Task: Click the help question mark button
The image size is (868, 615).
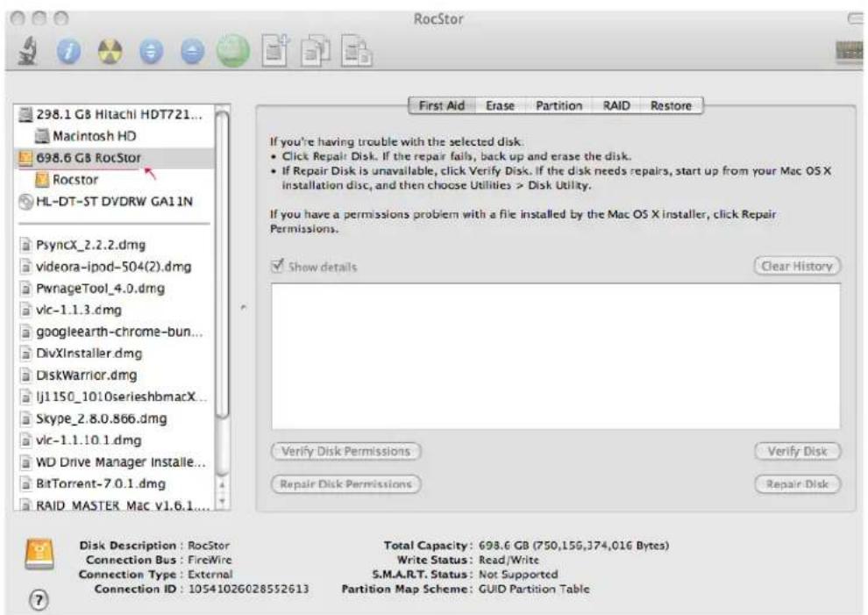Action: pos(39,600)
